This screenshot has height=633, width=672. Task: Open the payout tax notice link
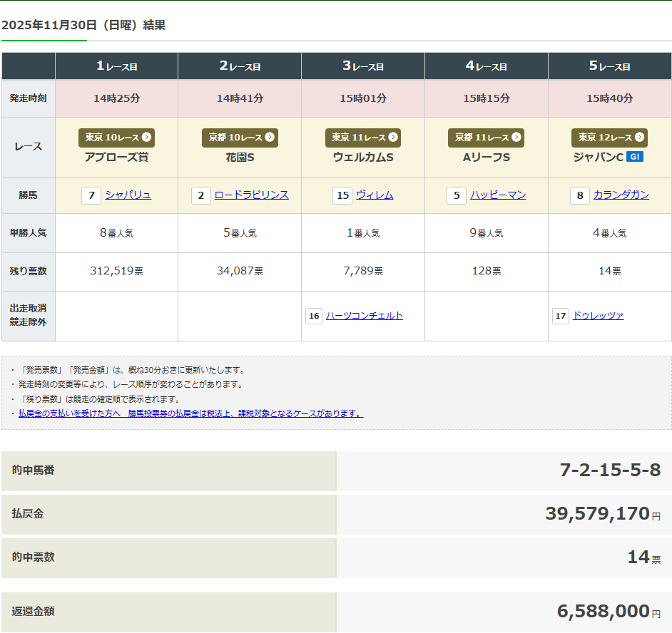190,413
